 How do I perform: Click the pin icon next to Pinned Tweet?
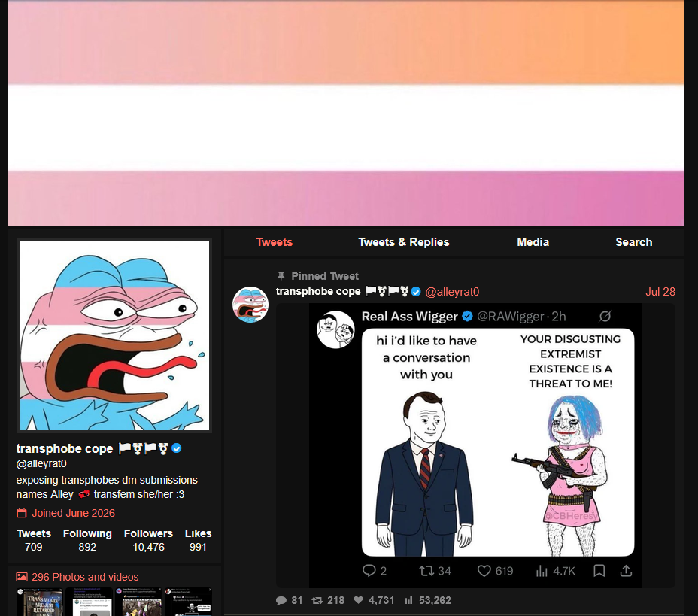tap(281, 276)
